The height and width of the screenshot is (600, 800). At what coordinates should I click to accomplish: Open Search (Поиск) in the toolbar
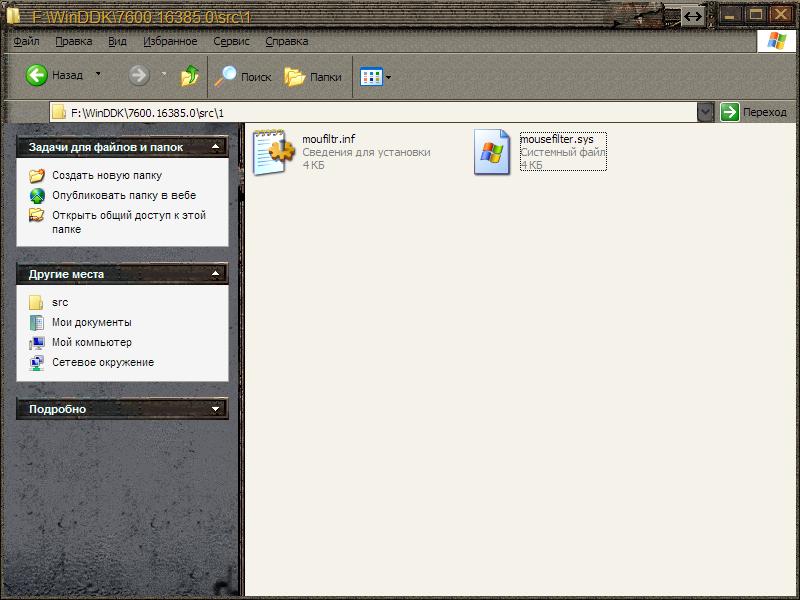coord(243,77)
